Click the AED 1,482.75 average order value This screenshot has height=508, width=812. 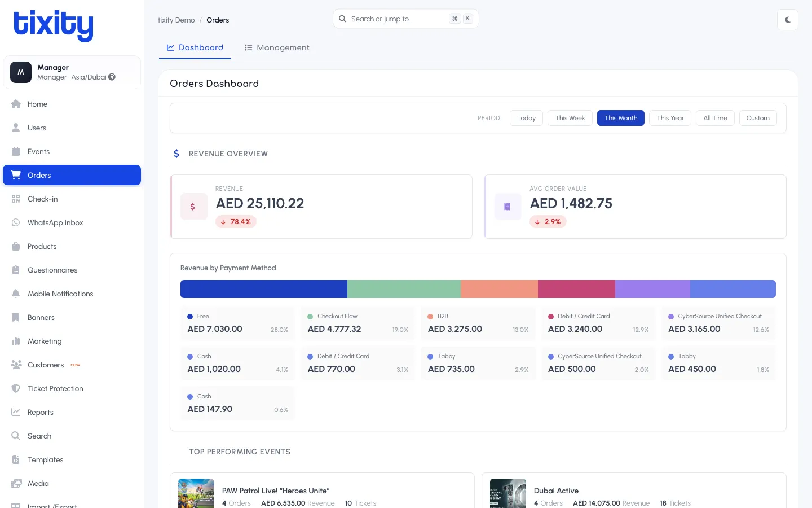point(571,203)
